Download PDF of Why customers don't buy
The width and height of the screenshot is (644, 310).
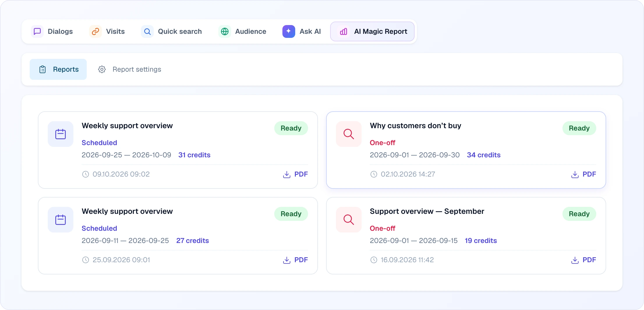tap(584, 174)
